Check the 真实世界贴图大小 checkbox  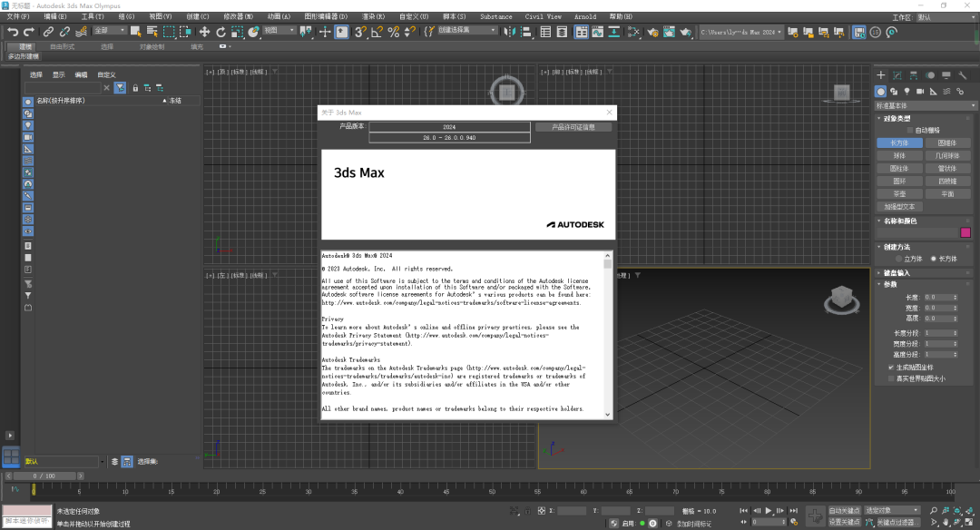(891, 378)
